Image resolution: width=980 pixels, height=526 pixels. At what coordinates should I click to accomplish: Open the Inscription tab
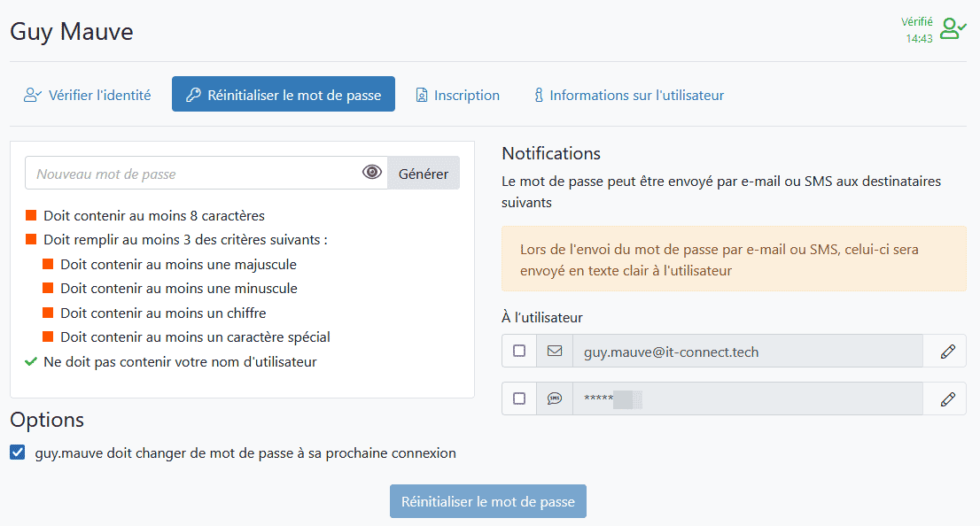457,93
